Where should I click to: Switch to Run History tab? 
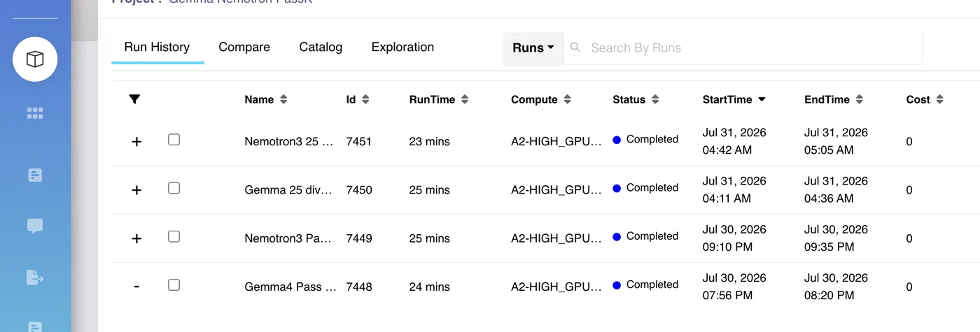pos(157,47)
